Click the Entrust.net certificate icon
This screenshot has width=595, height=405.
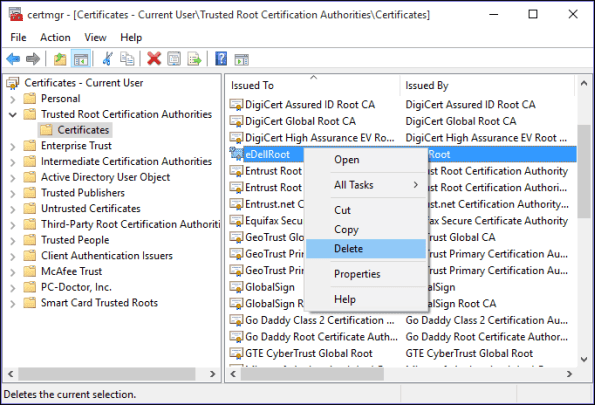(236, 204)
